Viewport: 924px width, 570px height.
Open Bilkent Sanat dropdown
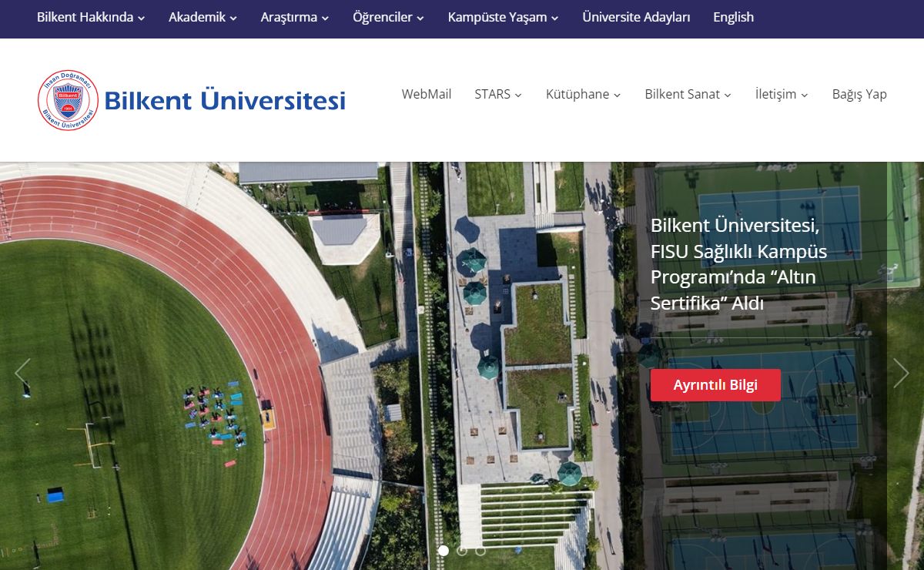(688, 94)
